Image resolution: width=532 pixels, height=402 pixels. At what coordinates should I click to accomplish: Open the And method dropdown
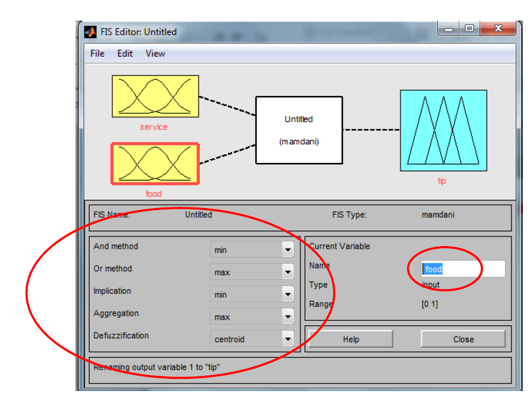[x=251, y=250]
